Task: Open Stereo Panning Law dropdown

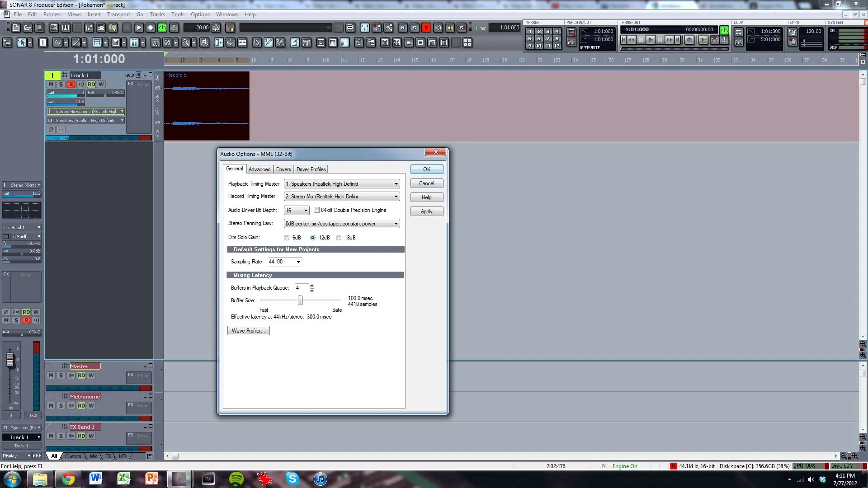Action: [342, 224]
